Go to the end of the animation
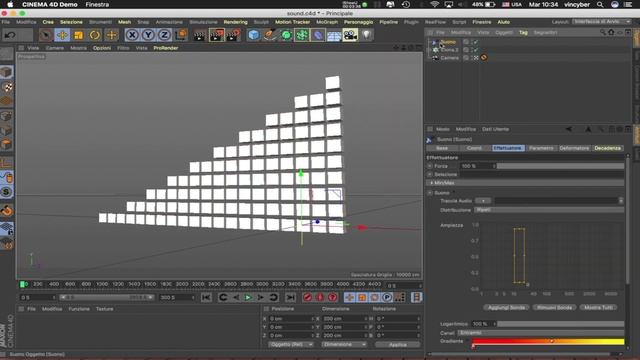640x360 pixels. pos(290,298)
